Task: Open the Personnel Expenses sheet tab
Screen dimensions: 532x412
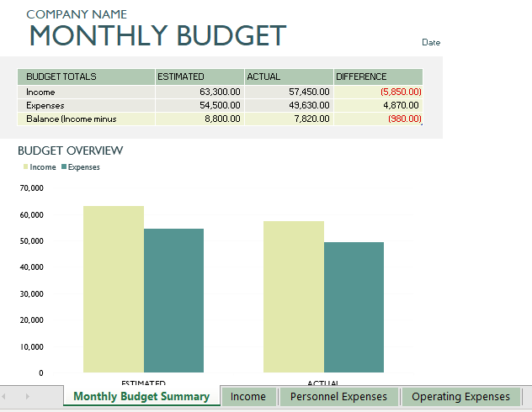Action: (x=338, y=396)
